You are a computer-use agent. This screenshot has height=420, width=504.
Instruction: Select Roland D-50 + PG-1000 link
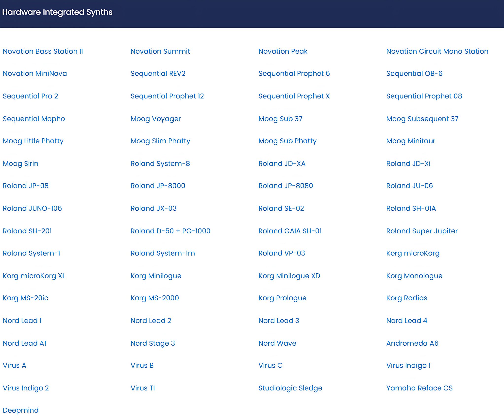click(x=170, y=231)
